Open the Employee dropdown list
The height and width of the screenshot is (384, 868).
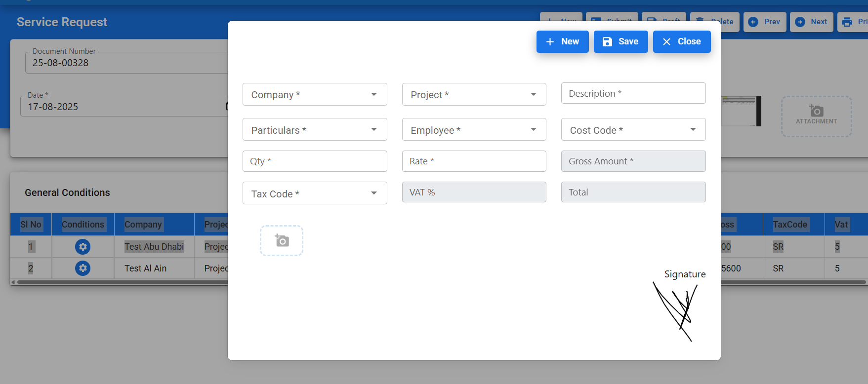[474, 130]
